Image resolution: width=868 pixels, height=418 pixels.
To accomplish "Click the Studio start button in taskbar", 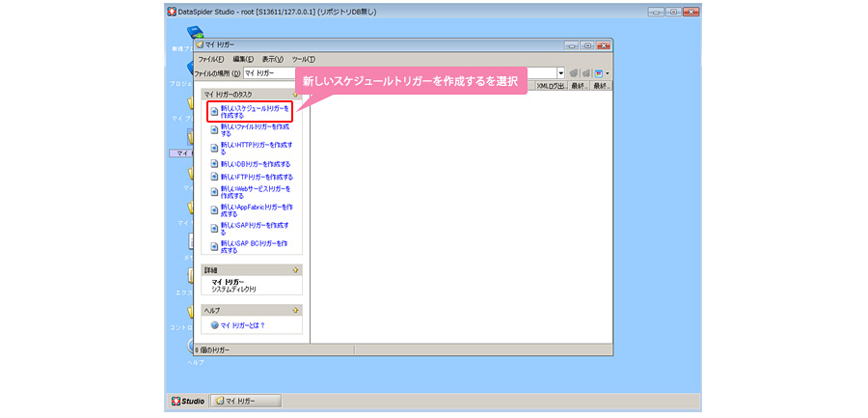I will pyautogui.click(x=188, y=401).
